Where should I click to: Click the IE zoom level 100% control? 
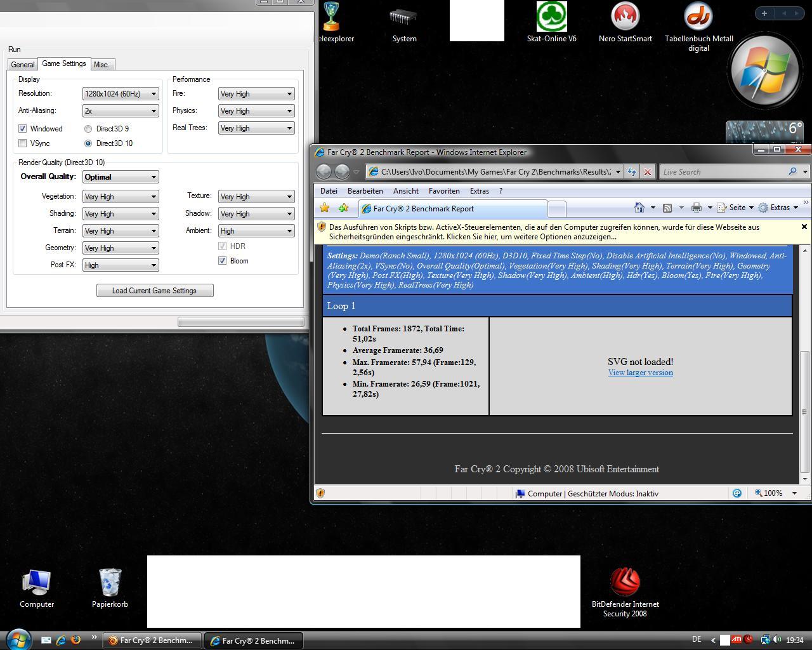click(775, 493)
